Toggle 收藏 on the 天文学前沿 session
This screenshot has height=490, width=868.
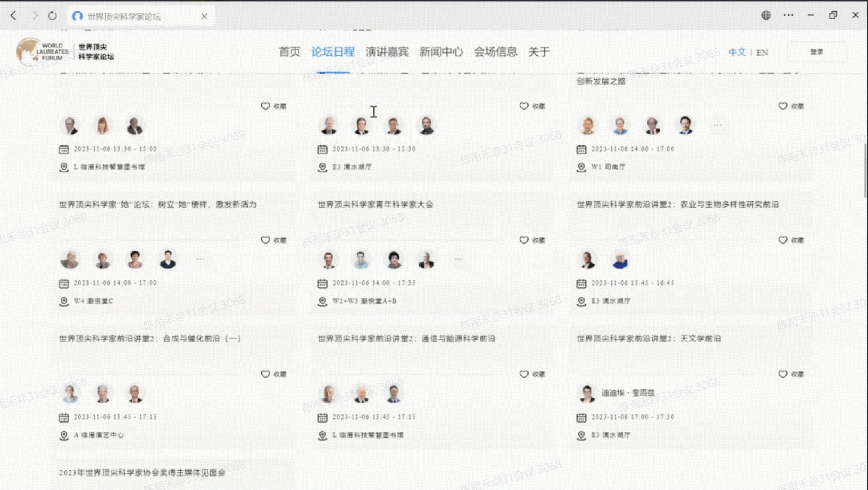point(782,374)
